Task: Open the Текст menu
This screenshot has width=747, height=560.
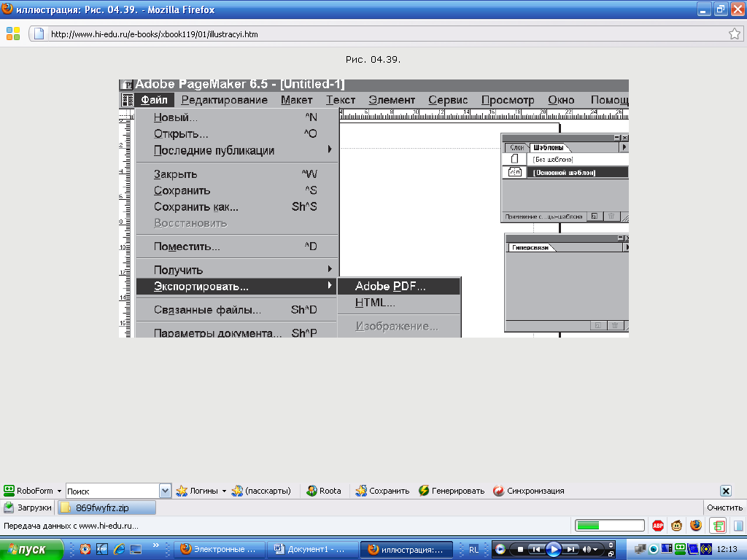Action: 341,100
